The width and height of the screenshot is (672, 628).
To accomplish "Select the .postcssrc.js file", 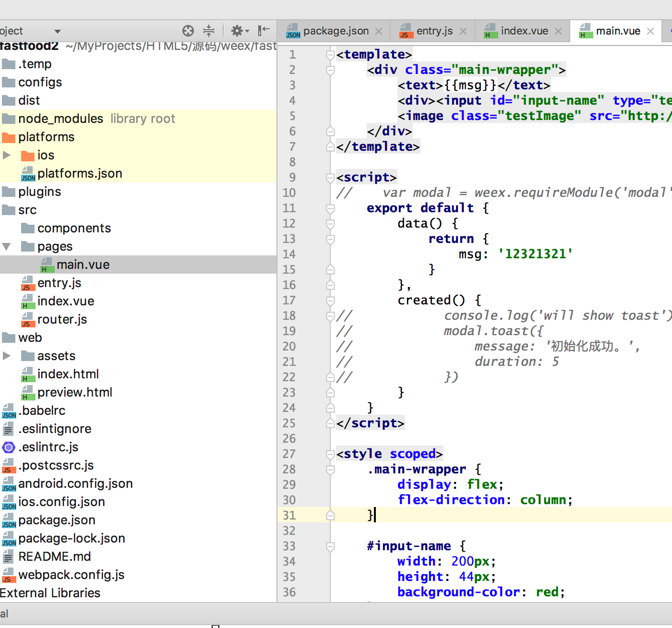I will tap(48, 465).
